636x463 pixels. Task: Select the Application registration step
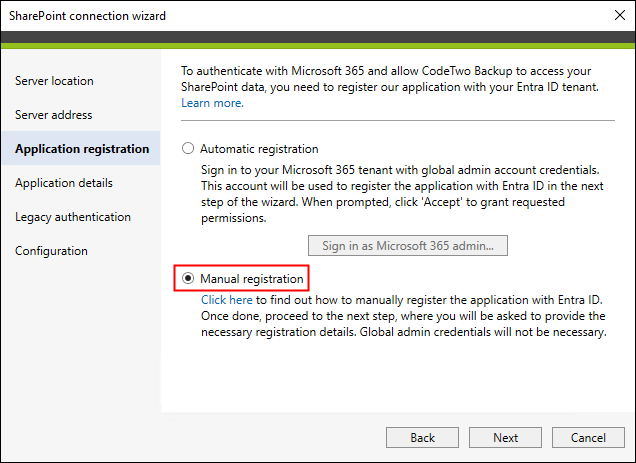81,149
